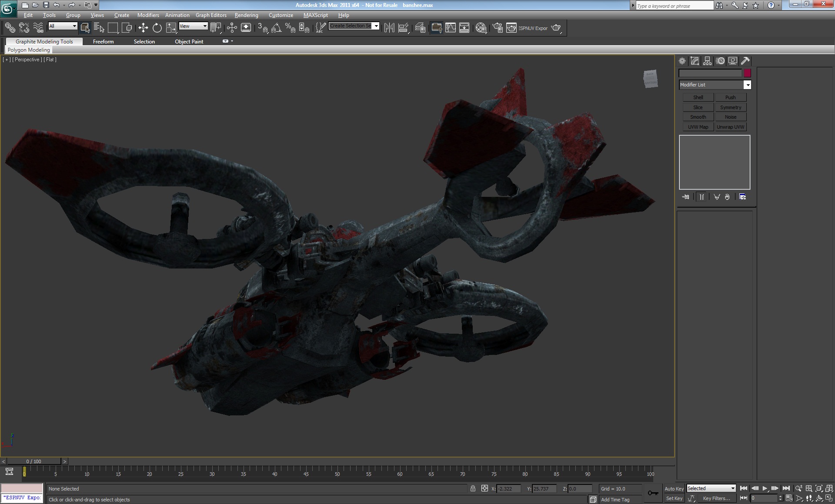
Task: Switch to the Freeform tab
Action: 103,42
